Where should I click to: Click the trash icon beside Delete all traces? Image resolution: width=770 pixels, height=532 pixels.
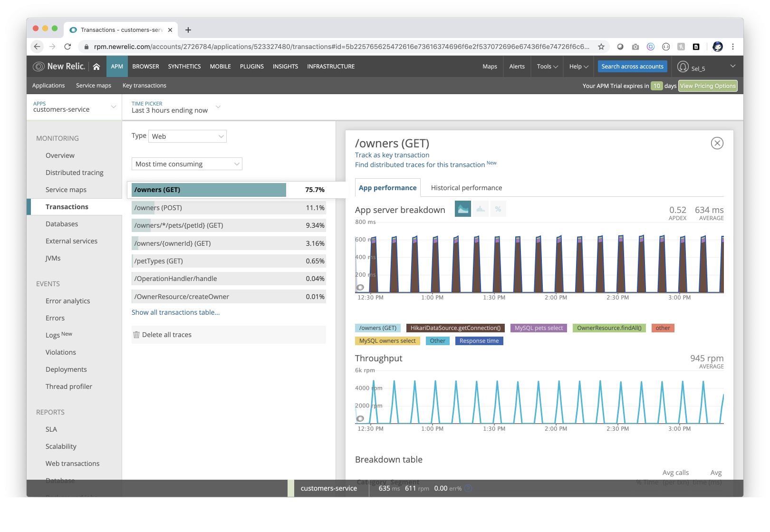(x=136, y=335)
